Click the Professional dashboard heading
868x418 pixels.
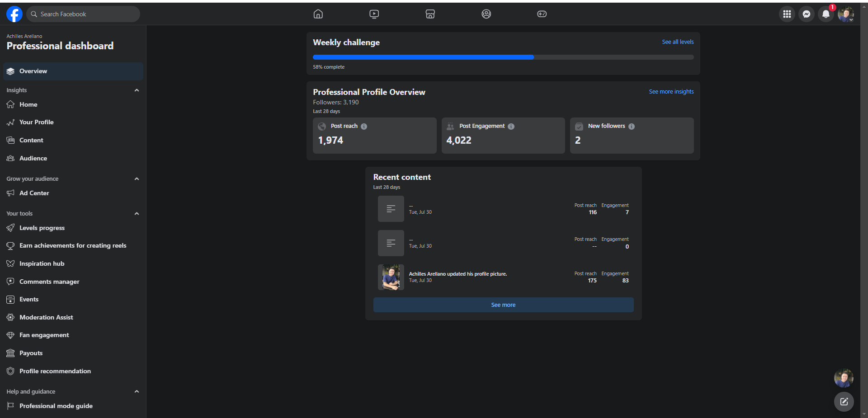coord(60,46)
